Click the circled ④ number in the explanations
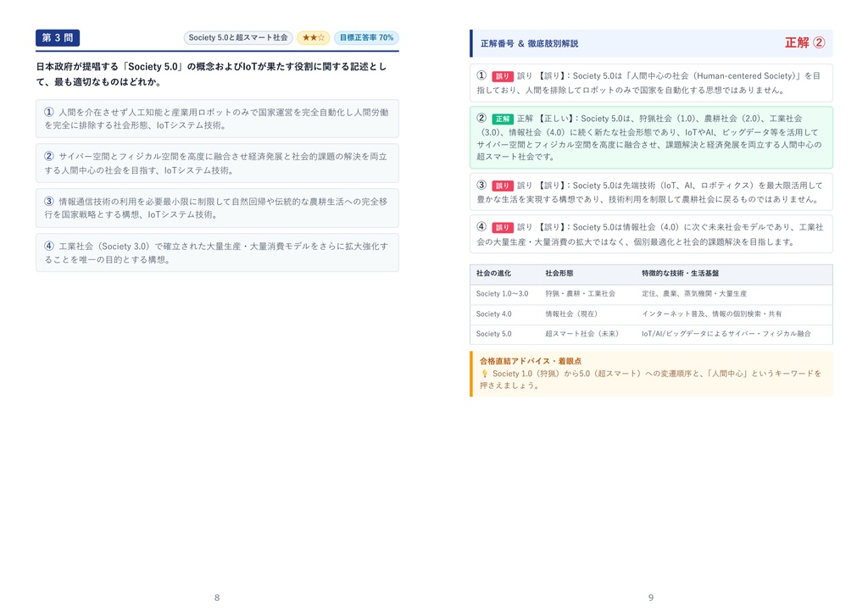Viewport: 868px width, 616px height. click(481, 226)
